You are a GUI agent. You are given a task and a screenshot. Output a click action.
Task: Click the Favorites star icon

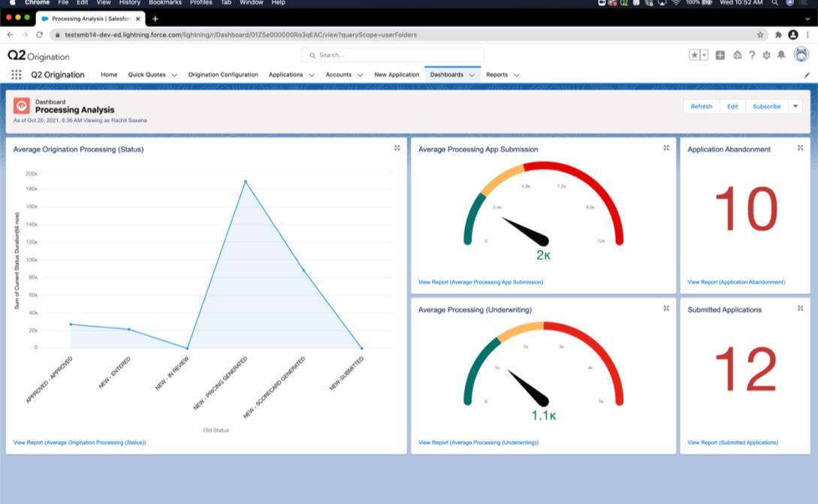[x=694, y=55]
